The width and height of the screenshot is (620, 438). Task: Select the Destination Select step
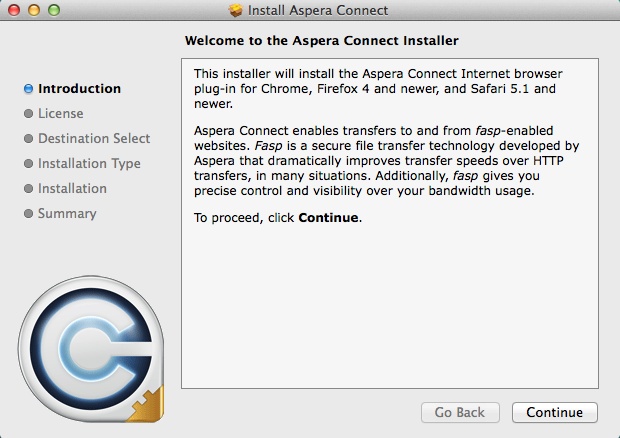click(94, 138)
